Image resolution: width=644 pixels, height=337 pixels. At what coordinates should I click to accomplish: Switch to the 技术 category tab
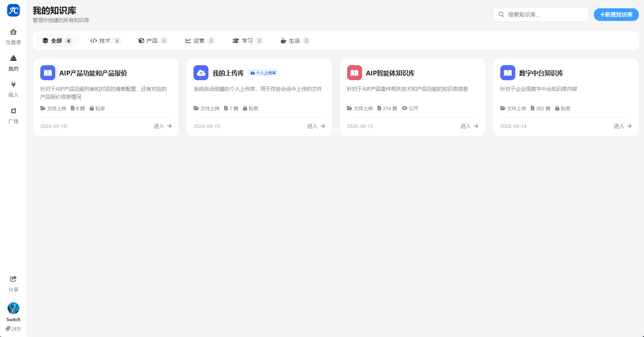pos(105,41)
